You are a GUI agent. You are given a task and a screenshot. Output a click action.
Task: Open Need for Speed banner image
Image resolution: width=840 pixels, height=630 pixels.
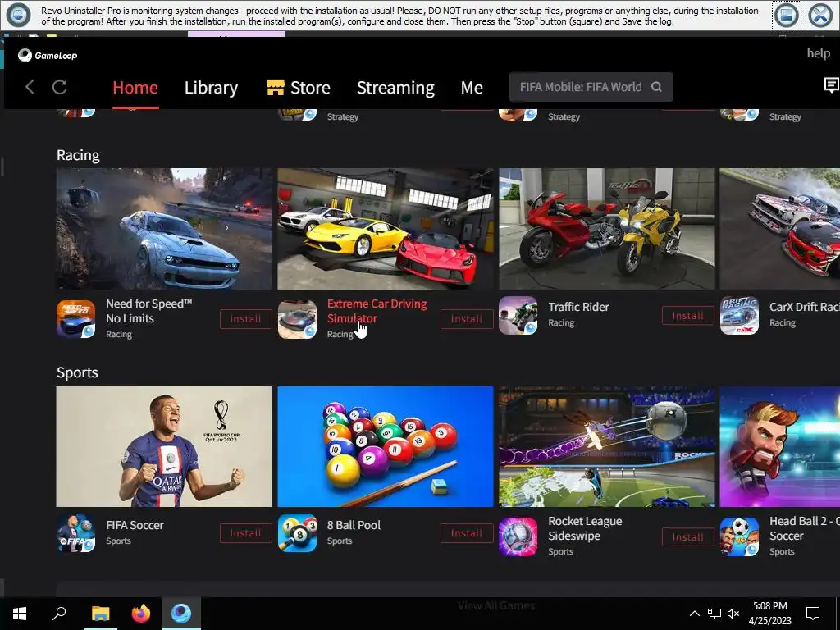click(x=164, y=229)
